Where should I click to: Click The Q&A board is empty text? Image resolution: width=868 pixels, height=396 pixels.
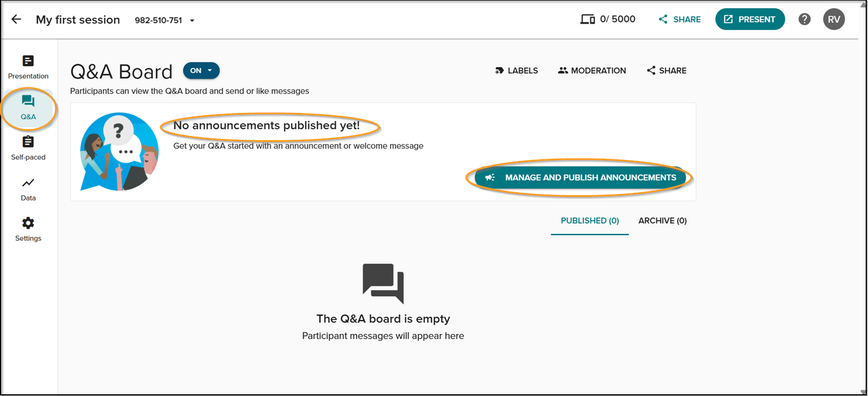click(x=383, y=319)
